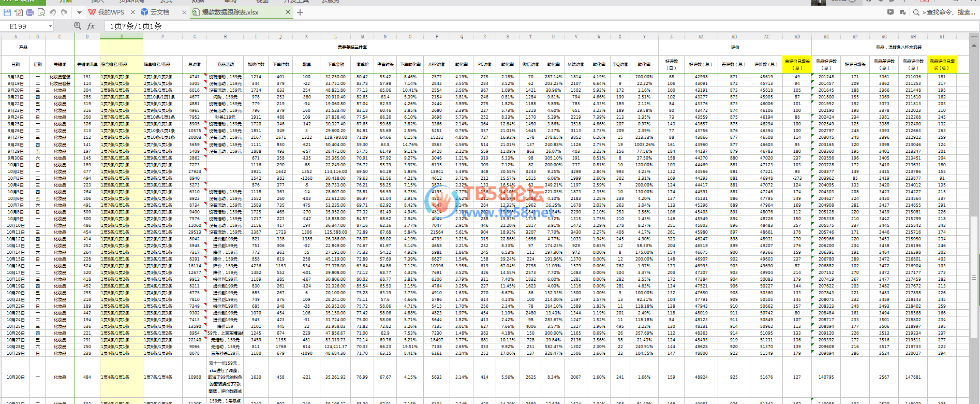Click the Save icon in quick toolbar
The image size is (980, 404).
7,12
